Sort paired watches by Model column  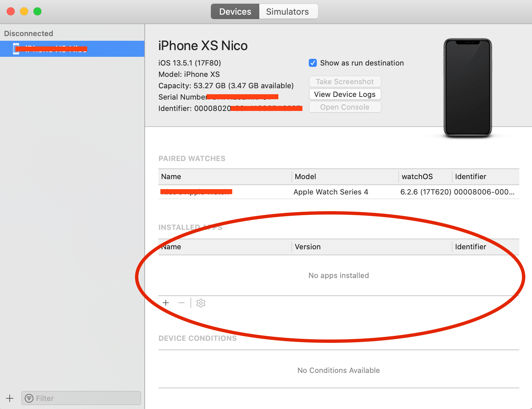(345, 176)
